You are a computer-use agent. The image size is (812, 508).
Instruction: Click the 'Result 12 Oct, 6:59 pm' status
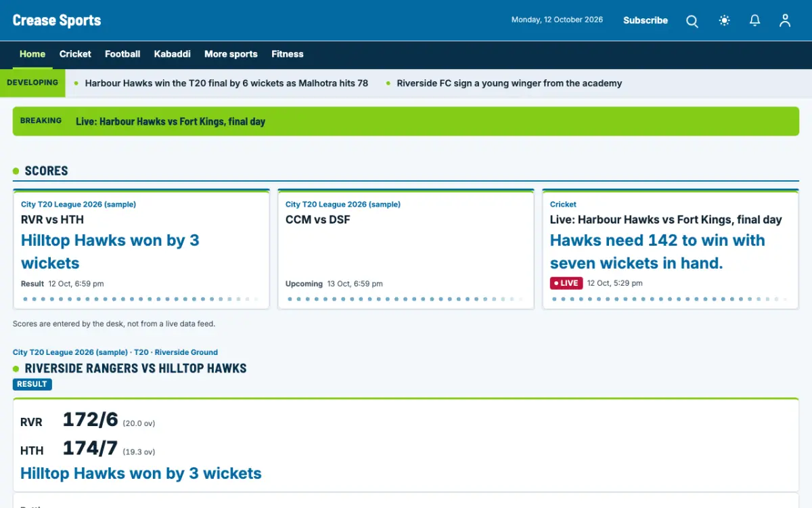(x=62, y=284)
